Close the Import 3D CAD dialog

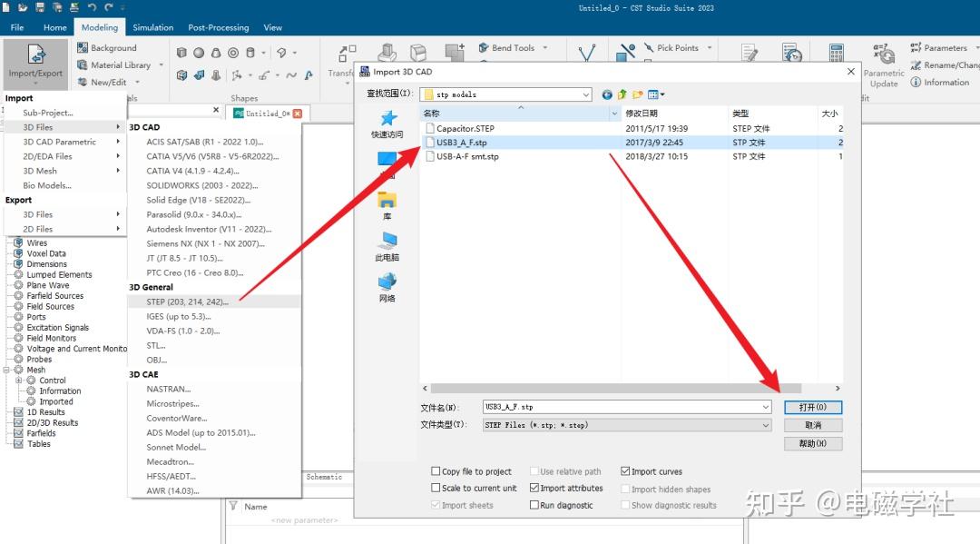[850, 71]
